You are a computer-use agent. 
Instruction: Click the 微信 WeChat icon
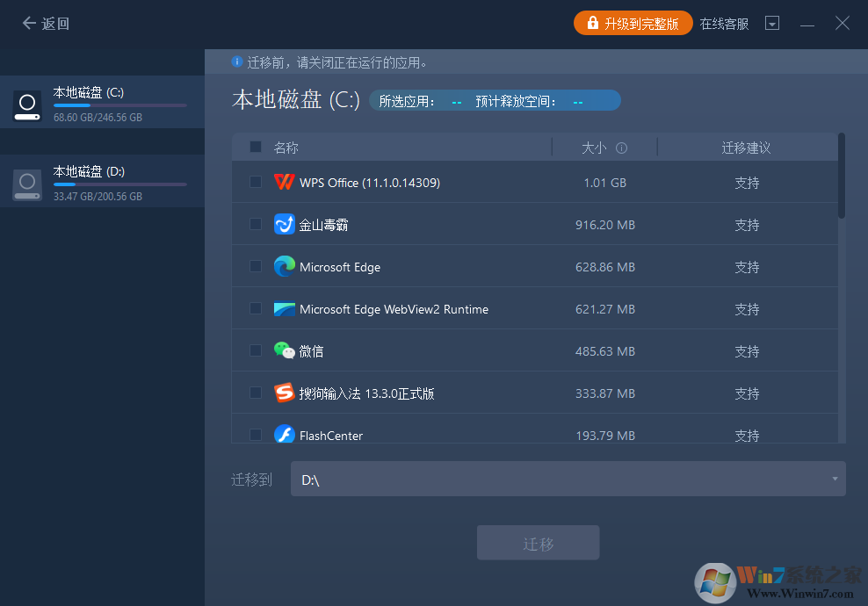[284, 350]
